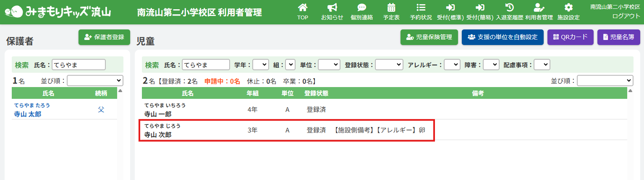Click the 児童保険管理 button

click(x=429, y=37)
